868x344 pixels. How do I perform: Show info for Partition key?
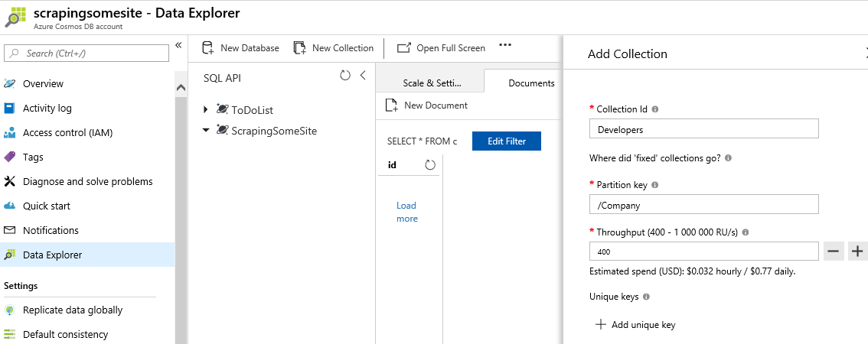click(655, 185)
